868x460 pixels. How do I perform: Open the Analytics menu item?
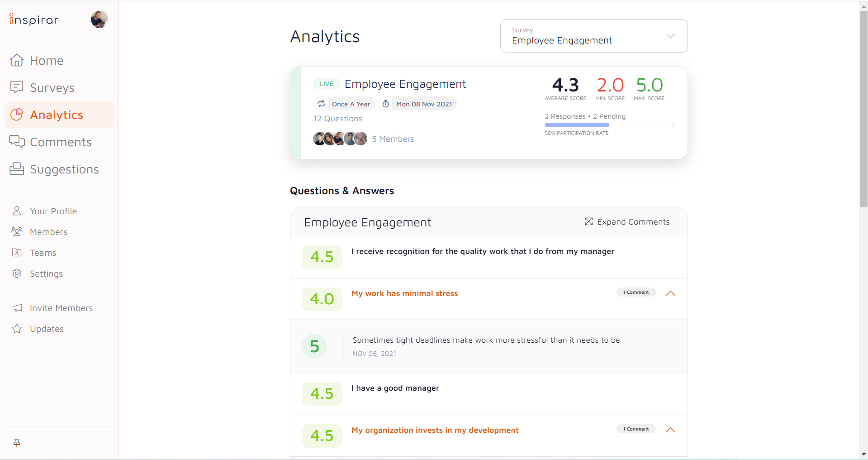pos(57,115)
